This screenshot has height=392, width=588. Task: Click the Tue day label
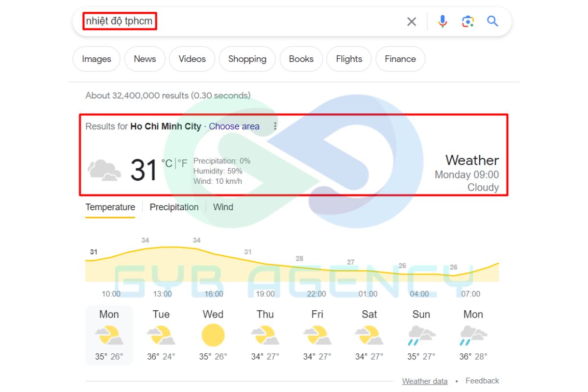[161, 314]
